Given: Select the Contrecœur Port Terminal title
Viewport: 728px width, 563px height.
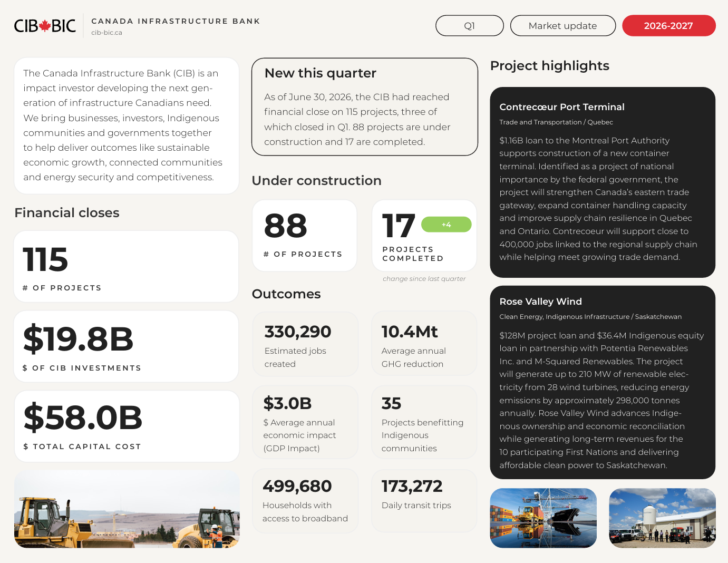Looking at the screenshot, I should pyautogui.click(x=562, y=107).
